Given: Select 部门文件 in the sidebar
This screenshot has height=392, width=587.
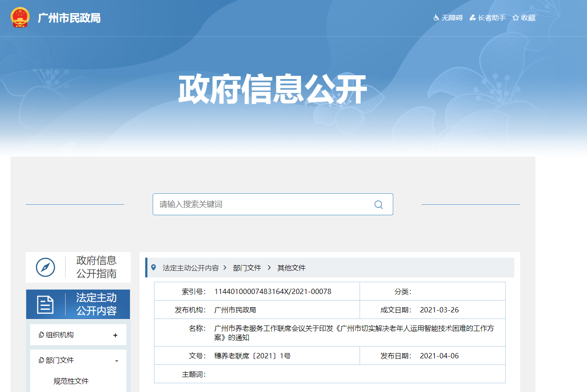Looking at the screenshot, I should pyautogui.click(x=59, y=360).
